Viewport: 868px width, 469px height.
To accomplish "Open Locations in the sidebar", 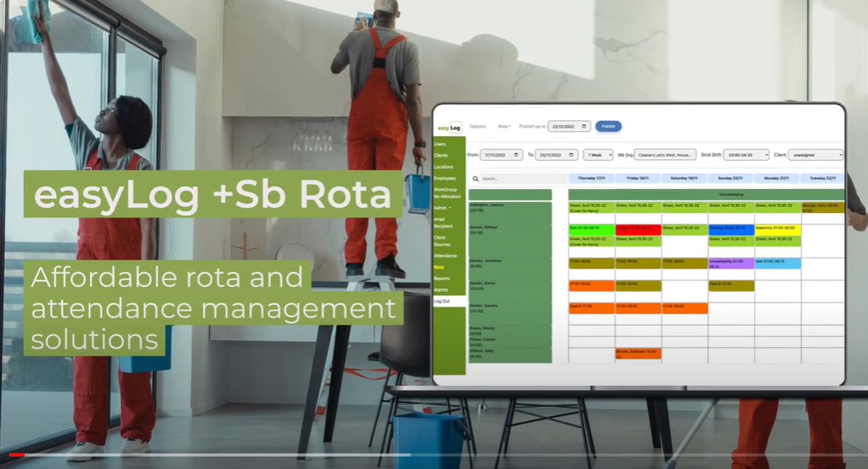I will (x=444, y=167).
